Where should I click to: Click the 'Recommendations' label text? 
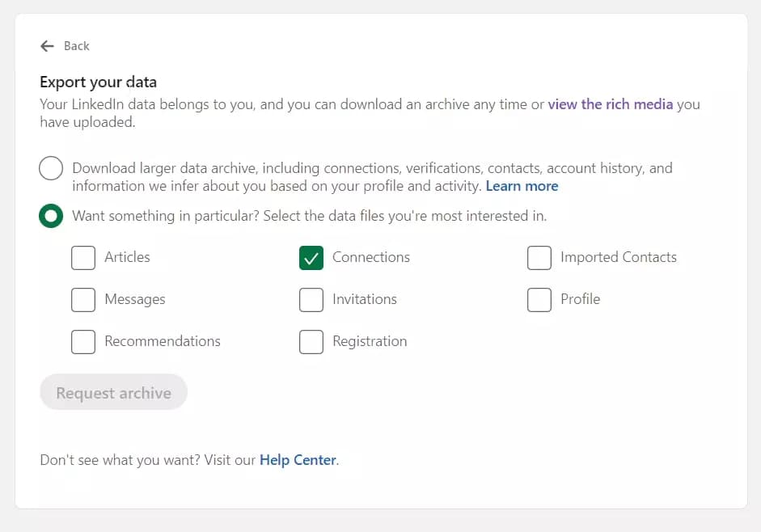[162, 341]
